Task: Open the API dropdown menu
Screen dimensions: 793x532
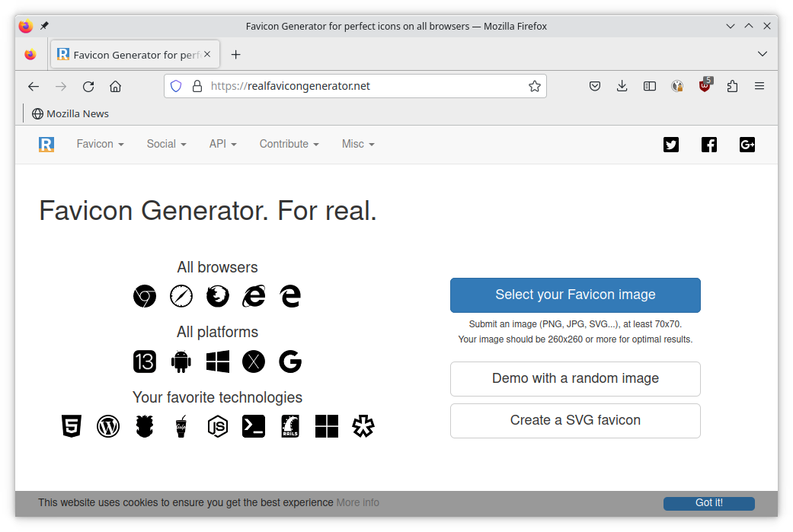Action: 222,144
